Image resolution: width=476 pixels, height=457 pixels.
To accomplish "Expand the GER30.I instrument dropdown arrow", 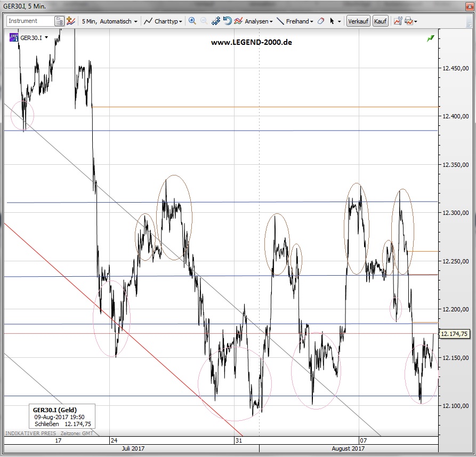I will [x=46, y=37].
